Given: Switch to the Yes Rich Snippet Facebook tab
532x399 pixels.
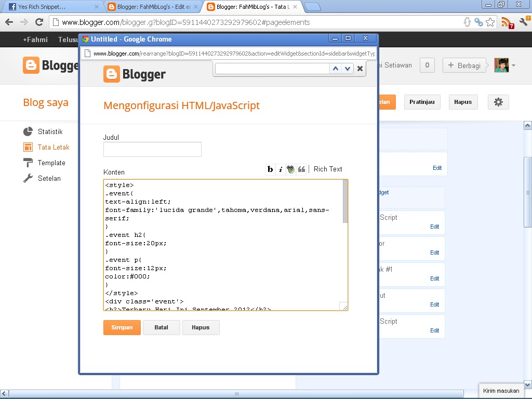Looking at the screenshot, I should click(x=54, y=7).
